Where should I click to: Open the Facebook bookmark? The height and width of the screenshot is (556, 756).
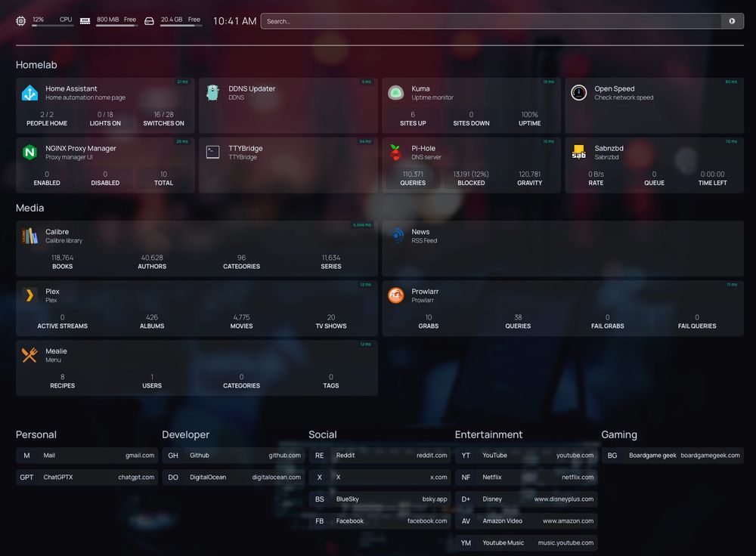coord(380,520)
